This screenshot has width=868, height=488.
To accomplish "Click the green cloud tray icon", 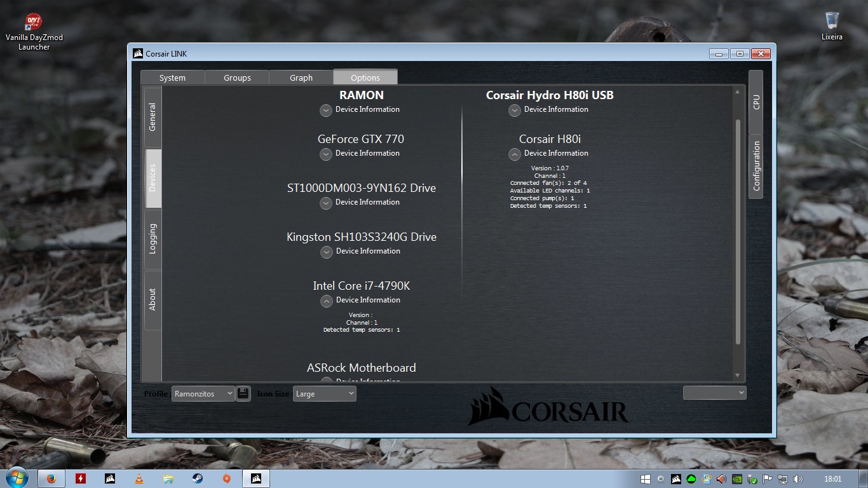I will [691, 479].
